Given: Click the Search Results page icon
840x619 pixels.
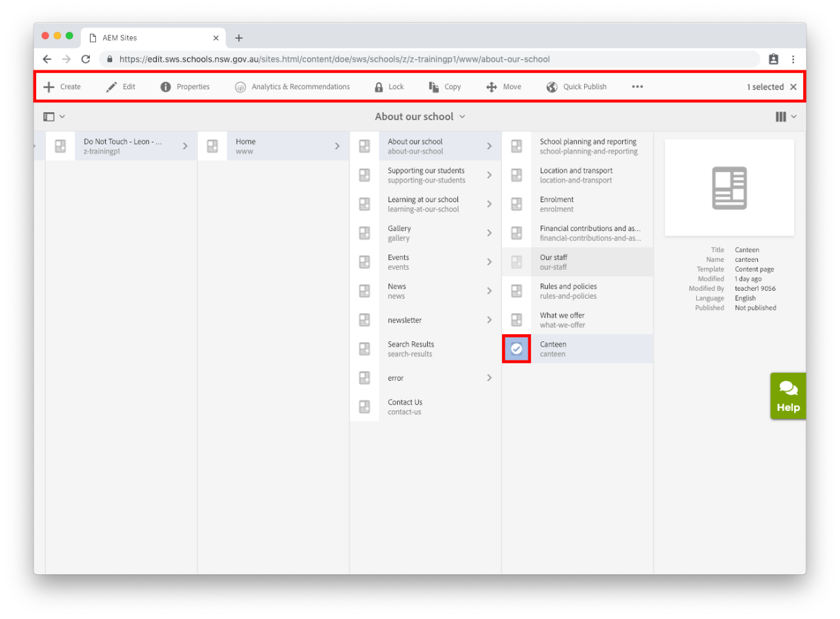Looking at the screenshot, I should coord(364,349).
